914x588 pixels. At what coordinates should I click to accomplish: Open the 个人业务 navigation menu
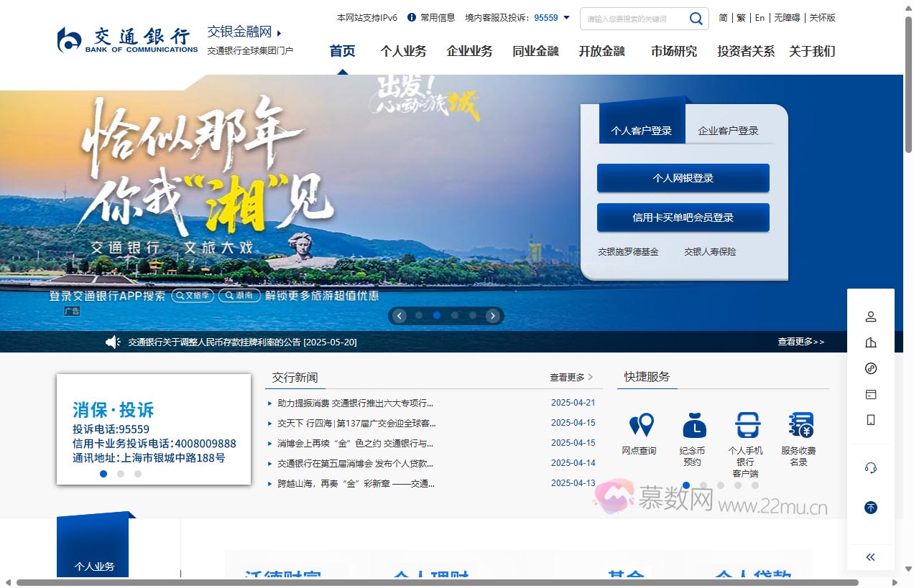click(x=403, y=51)
